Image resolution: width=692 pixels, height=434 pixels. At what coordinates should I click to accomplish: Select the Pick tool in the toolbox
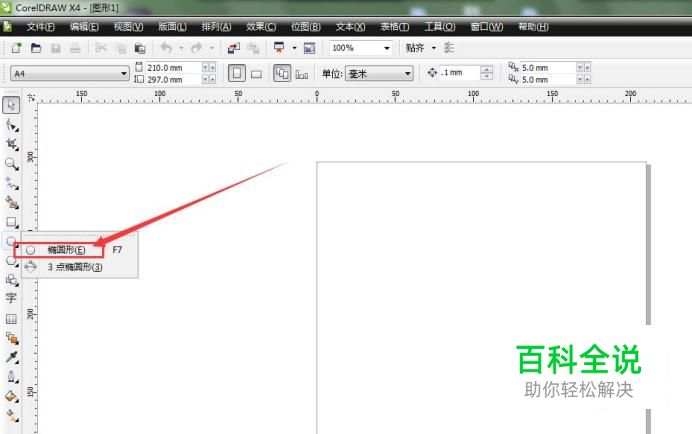pos(11,105)
